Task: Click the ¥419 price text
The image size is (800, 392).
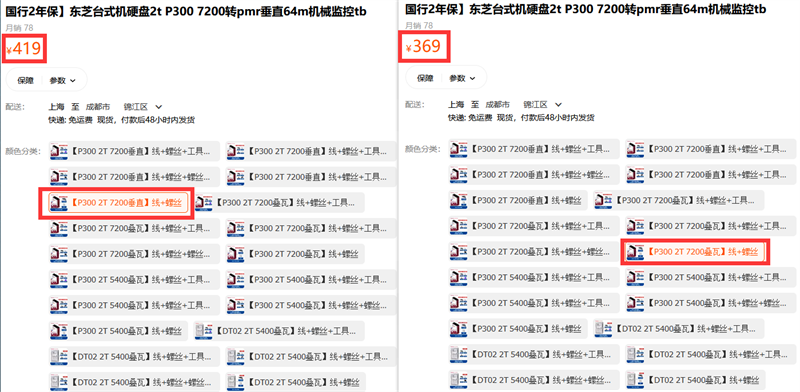Action: click(x=23, y=48)
